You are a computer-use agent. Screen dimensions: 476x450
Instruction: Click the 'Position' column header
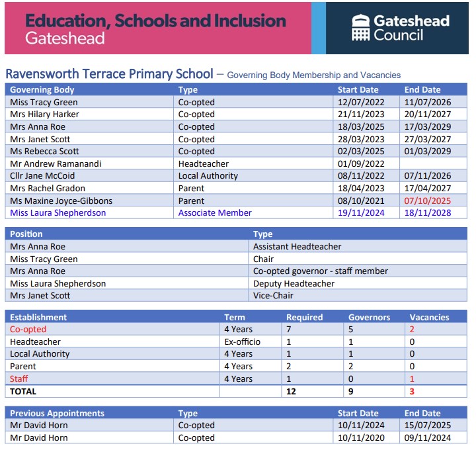click(x=26, y=234)
